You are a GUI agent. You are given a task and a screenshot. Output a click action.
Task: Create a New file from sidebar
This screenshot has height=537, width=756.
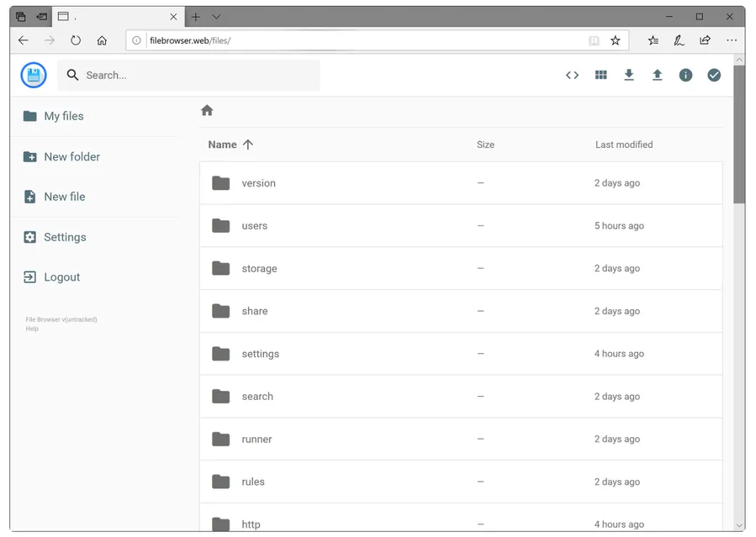tap(55, 197)
